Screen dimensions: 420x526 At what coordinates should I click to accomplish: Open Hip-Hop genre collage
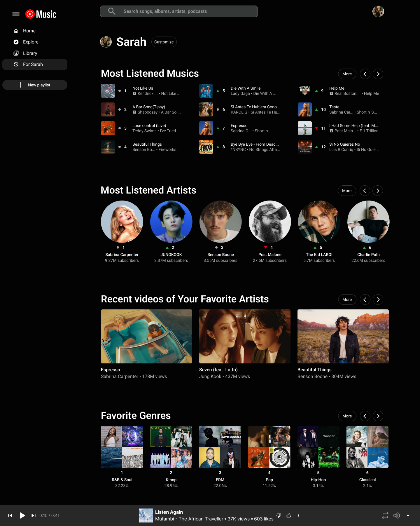point(318,447)
